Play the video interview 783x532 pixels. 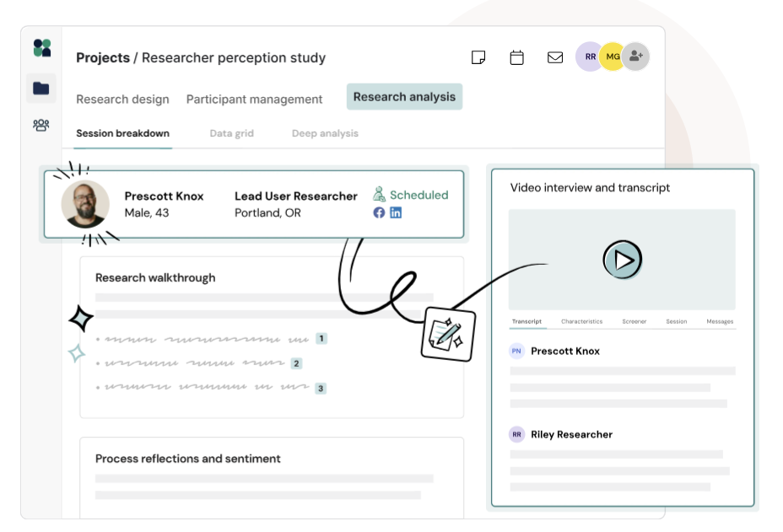[623, 260]
